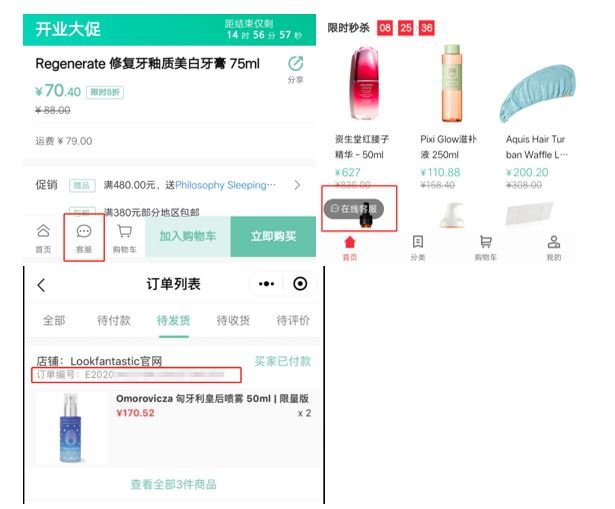The image size is (615, 509).
Task: Select the 限时8折 discount tag
Action: point(105,92)
